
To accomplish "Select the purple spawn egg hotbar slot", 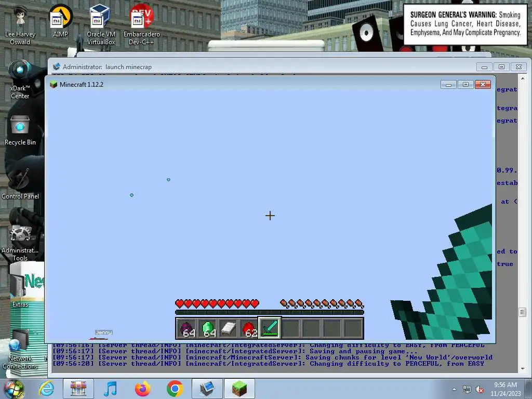I will [188, 328].
